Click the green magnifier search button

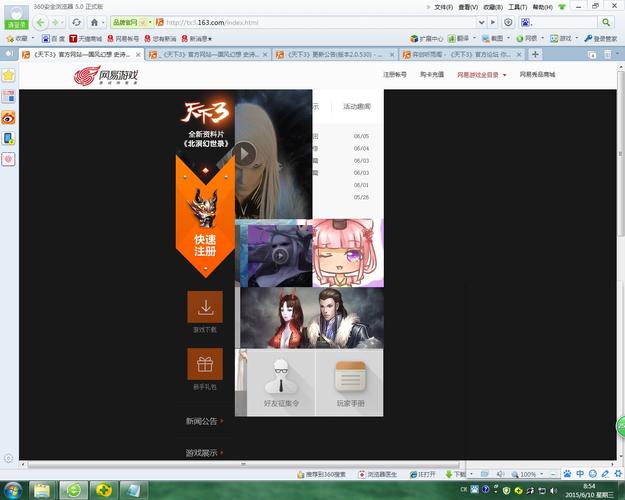606,22
